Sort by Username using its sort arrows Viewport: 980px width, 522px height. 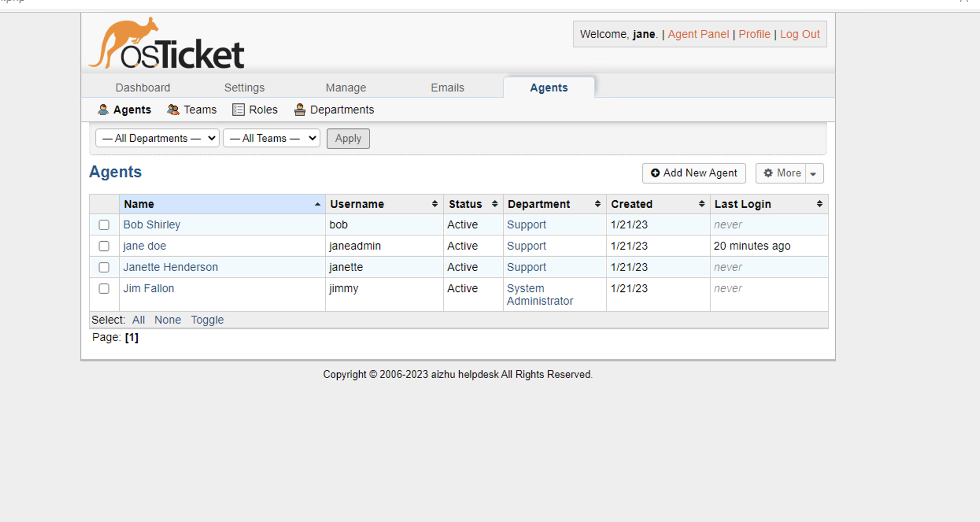point(435,204)
